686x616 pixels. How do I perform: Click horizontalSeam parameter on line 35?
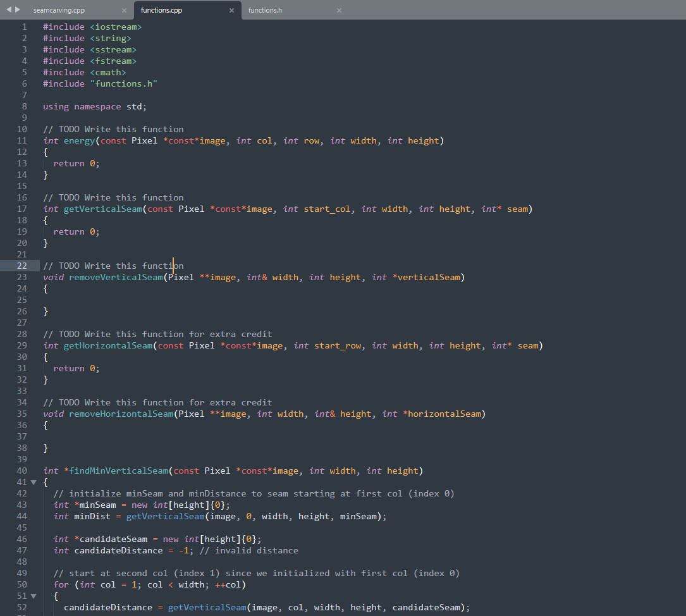[x=444, y=414]
